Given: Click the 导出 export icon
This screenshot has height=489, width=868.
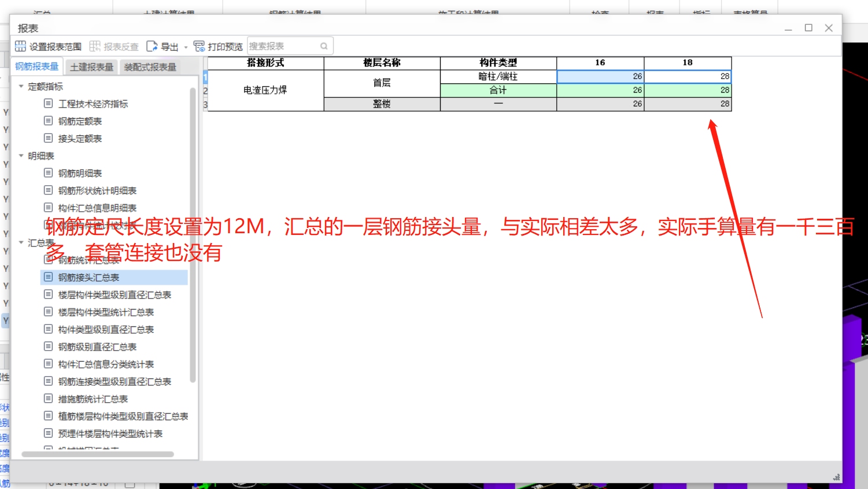Looking at the screenshot, I should (152, 46).
